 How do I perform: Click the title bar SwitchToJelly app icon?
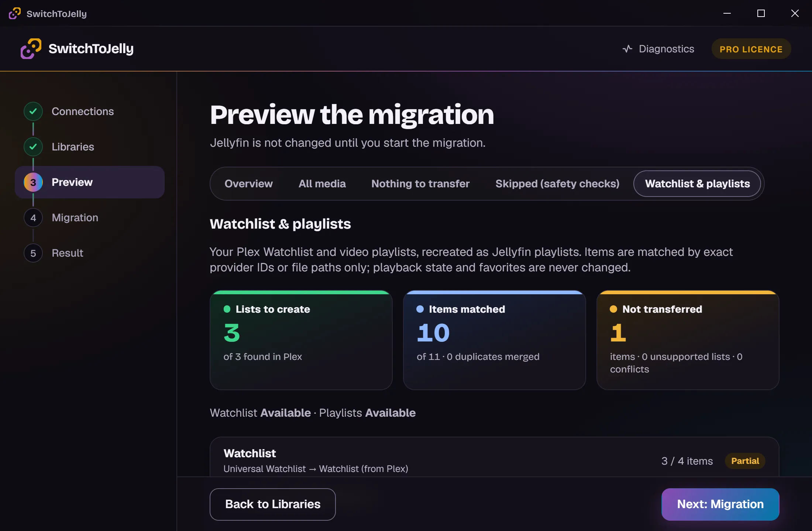pos(15,13)
